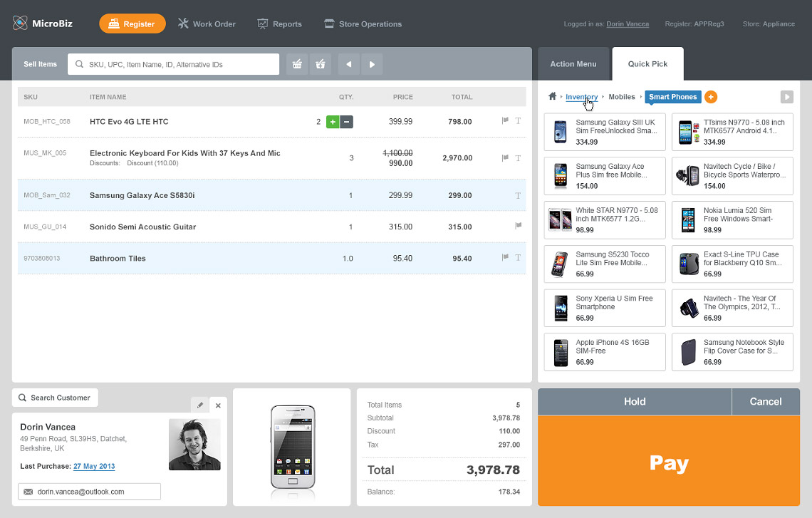This screenshot has height=518, width=812.
Task: Pick Samsung Notebook Style Flip Cover card
Action: (732, 352)
